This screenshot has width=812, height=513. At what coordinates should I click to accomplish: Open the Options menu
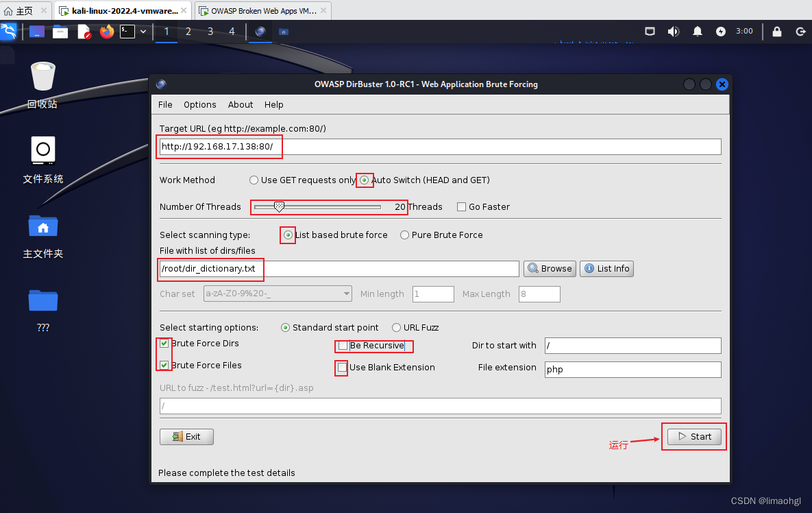point(200,105)
